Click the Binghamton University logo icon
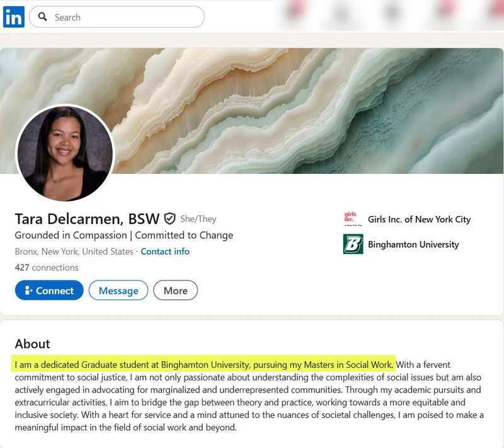Viewport: 504px width, 448px height. (x=353, y=244)
